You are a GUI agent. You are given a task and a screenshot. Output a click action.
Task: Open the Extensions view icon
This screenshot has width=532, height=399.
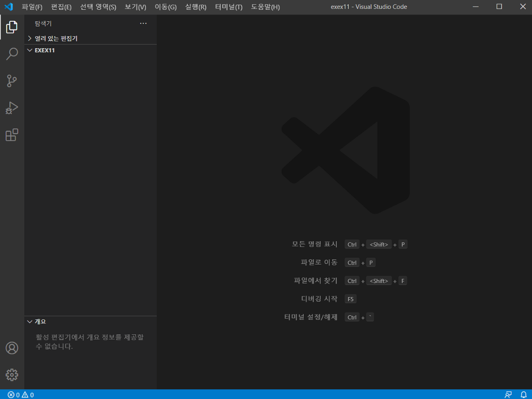(12, 135)
